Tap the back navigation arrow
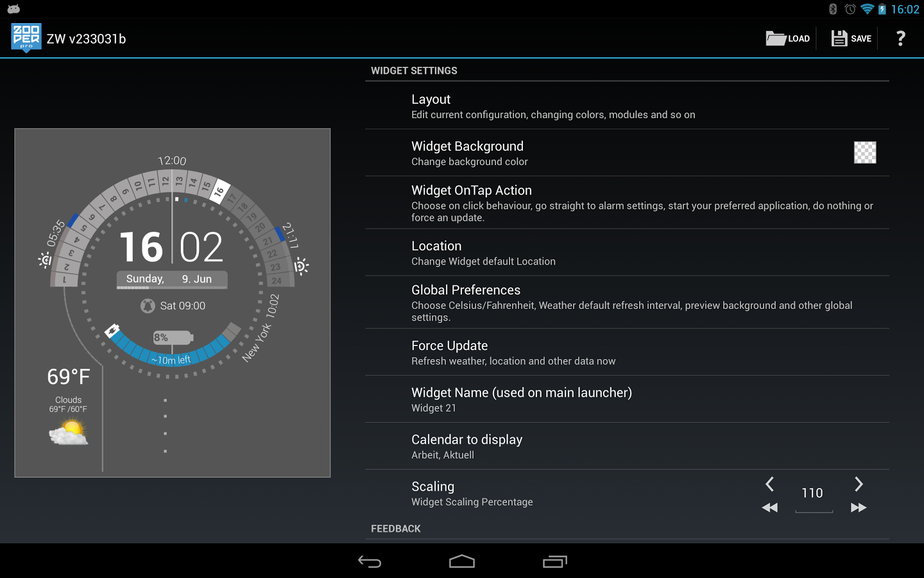 pyautogui.click(x=369, y=561)
